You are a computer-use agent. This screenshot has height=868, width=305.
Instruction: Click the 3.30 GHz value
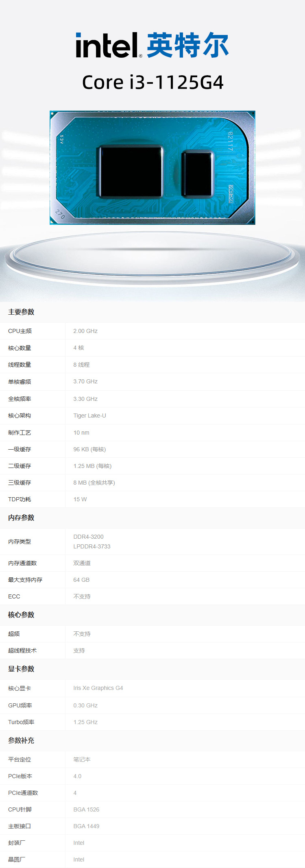[85, 399]
